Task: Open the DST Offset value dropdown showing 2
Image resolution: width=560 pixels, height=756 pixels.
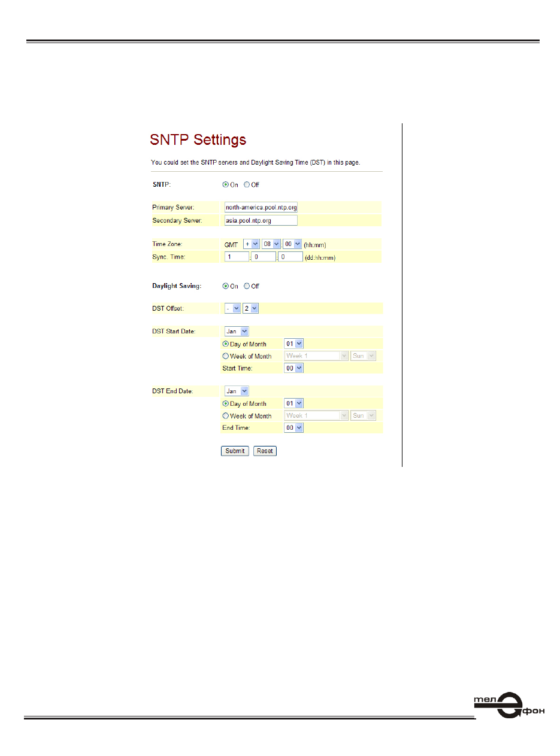Action: 251,308
